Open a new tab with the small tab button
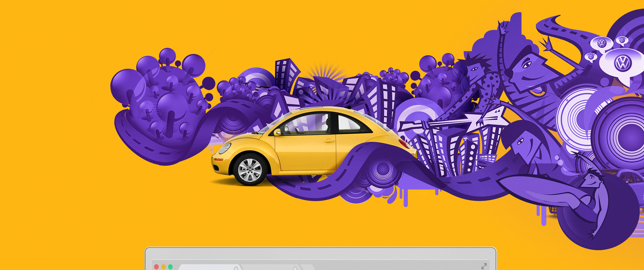Image resolution: width=644 pixels, height=270 pixels. 308,268
